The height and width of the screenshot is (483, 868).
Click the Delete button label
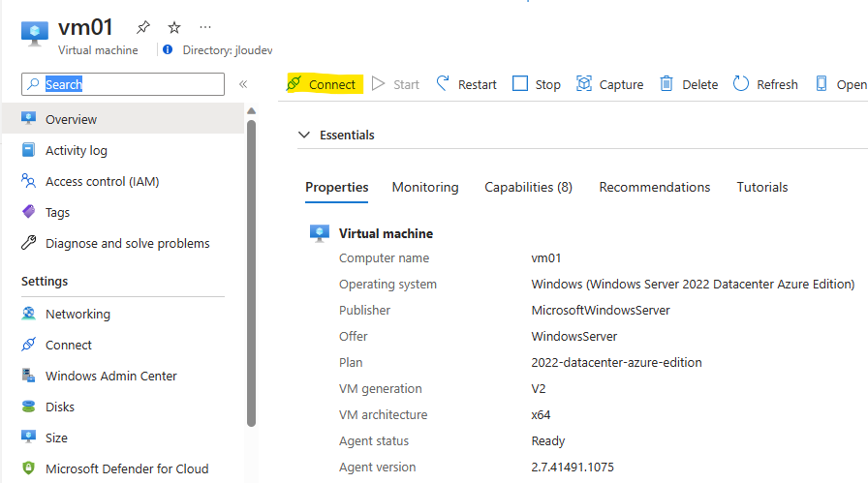pyautogui.click(x=699, y=84)
